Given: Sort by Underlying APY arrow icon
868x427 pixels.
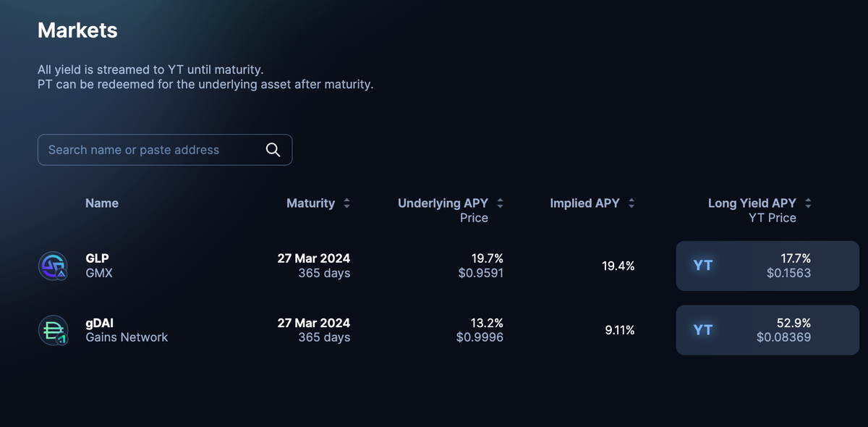Looking at the screenshot, I should 500,203.
